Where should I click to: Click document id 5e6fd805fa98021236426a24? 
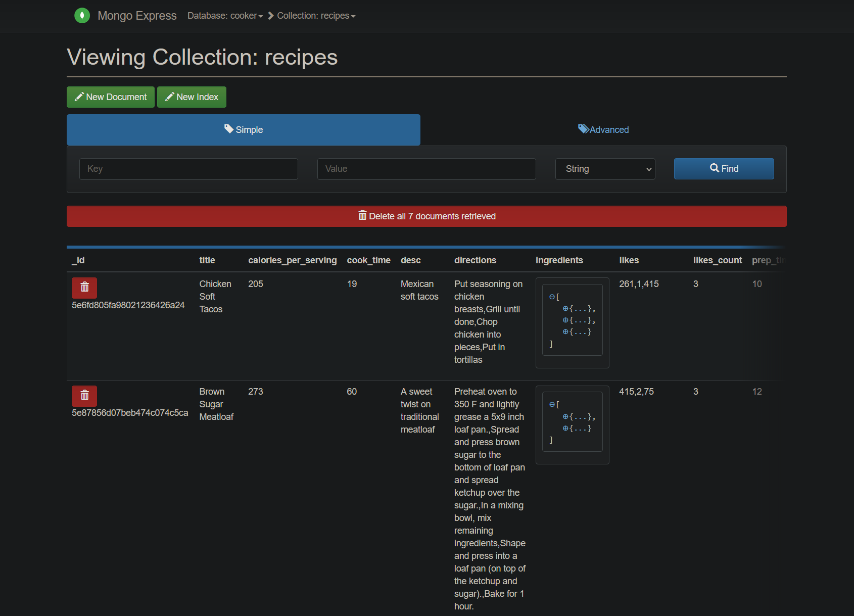click(128, 305)
